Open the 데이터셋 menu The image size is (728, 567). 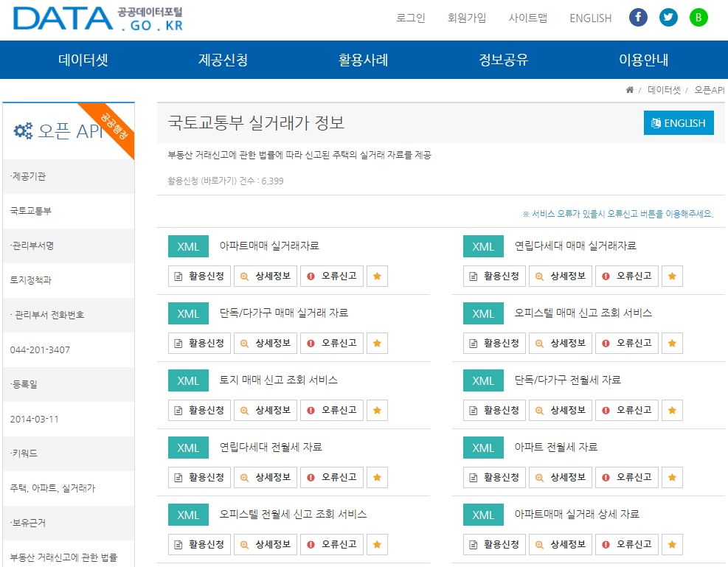point(83,60)
